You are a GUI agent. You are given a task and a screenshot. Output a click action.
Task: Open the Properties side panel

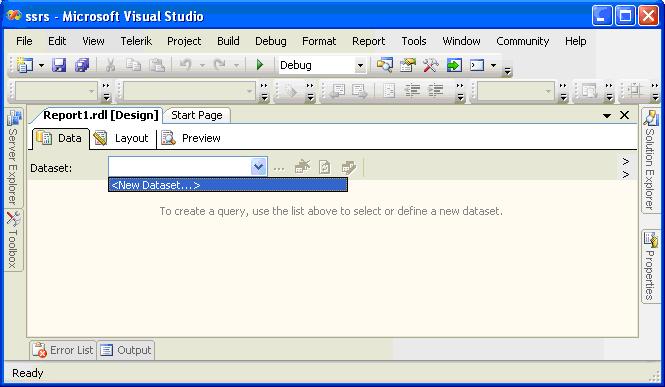click(x=651, y=266)
